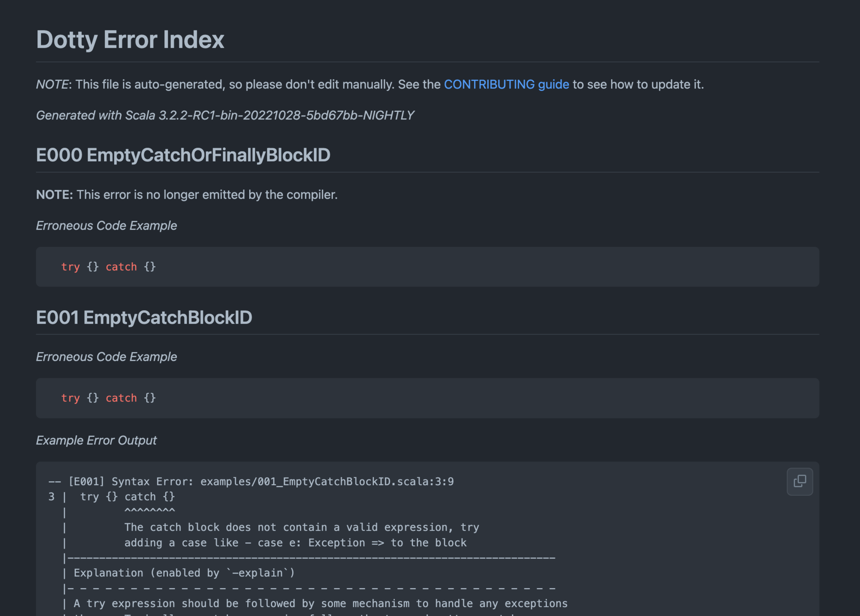Click the line-3 source code in error output
The image size is (860, 616).
tap(127, 496)
